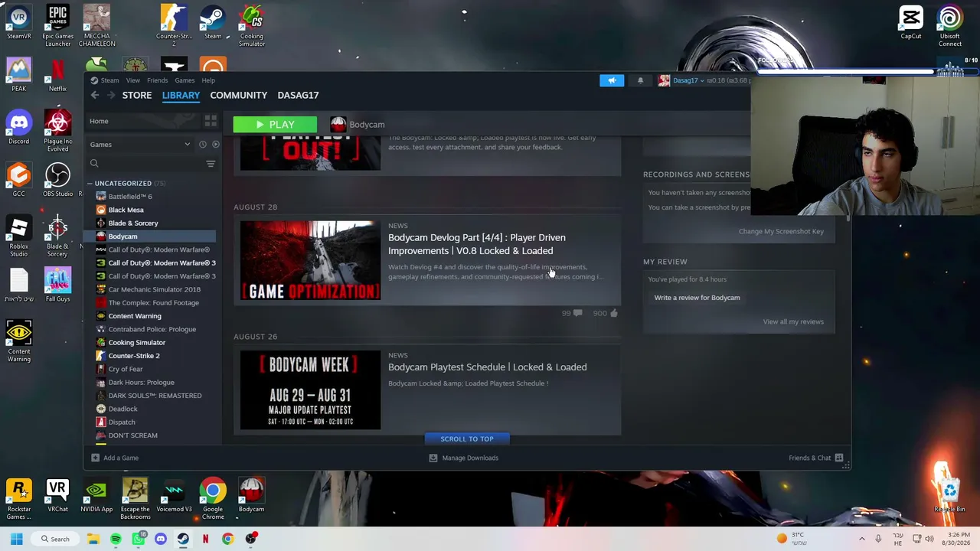This screenshot has height=551, width=980.
Task: Sort library by recent activity clock icon
Action: pos(203,145)
